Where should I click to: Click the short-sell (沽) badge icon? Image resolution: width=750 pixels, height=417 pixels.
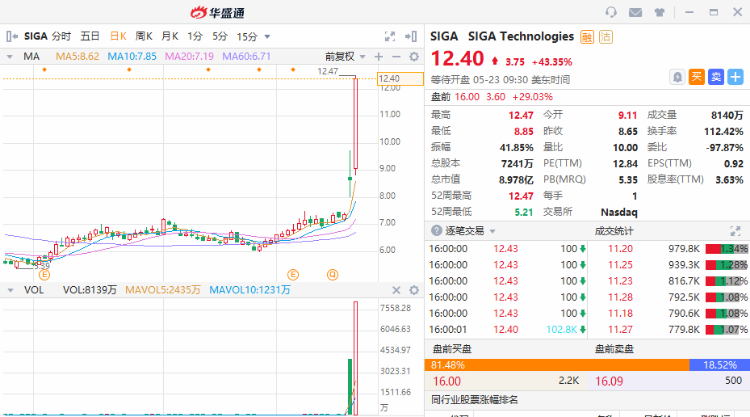[x=606, y=37]
